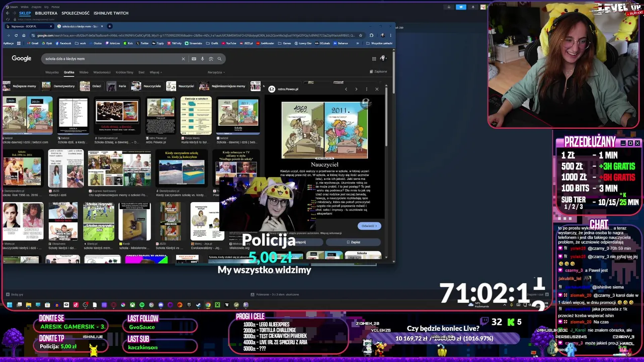Screen dimensions: 644x362
Task: Open Zapisane saved items link
Action: (379, 71)
